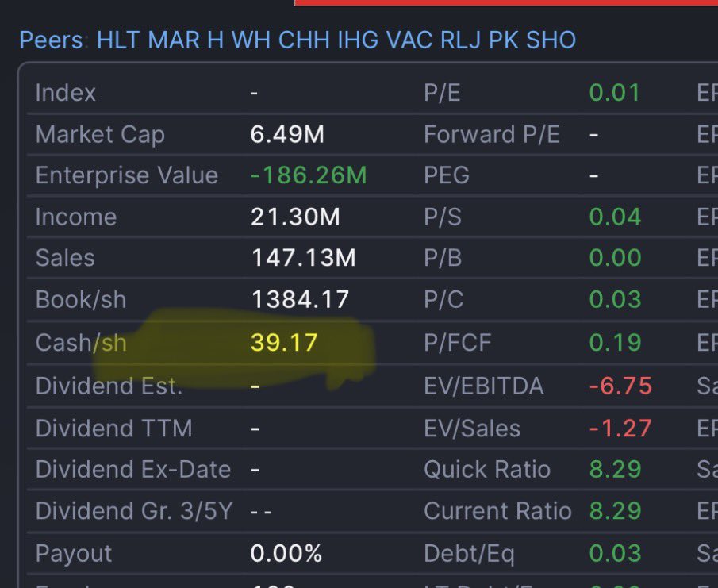Click the EV/EBITDA label
Viewport: 718px width, 588px height.
[484, 386]
